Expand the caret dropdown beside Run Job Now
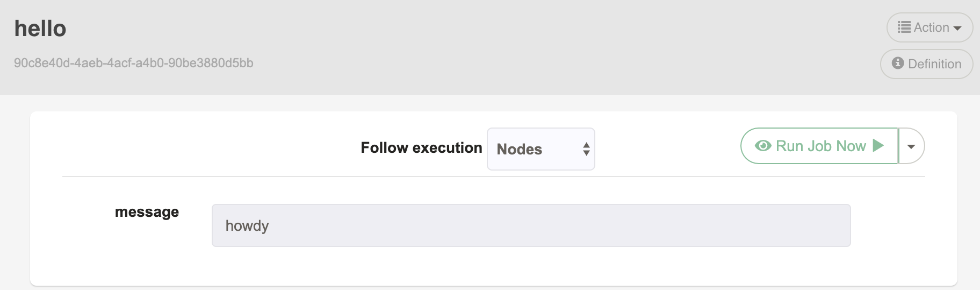The image size is (980, 290). pos(911,146)
